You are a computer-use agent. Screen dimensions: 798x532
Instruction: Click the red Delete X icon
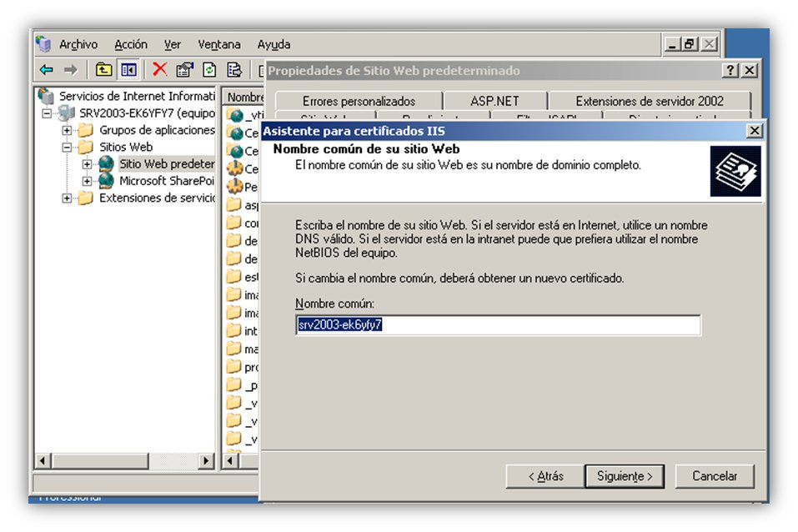coord(160,68)
